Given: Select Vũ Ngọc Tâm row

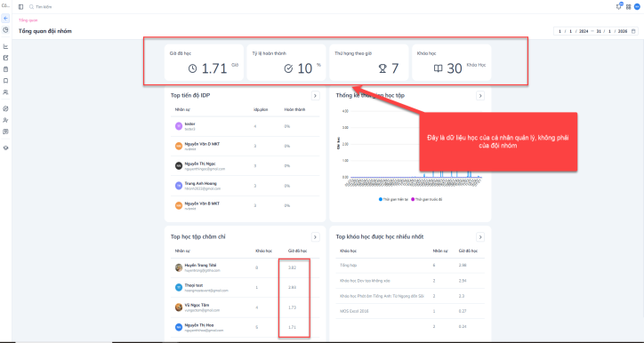Looking at the screenshot, I should click(246, 307).
